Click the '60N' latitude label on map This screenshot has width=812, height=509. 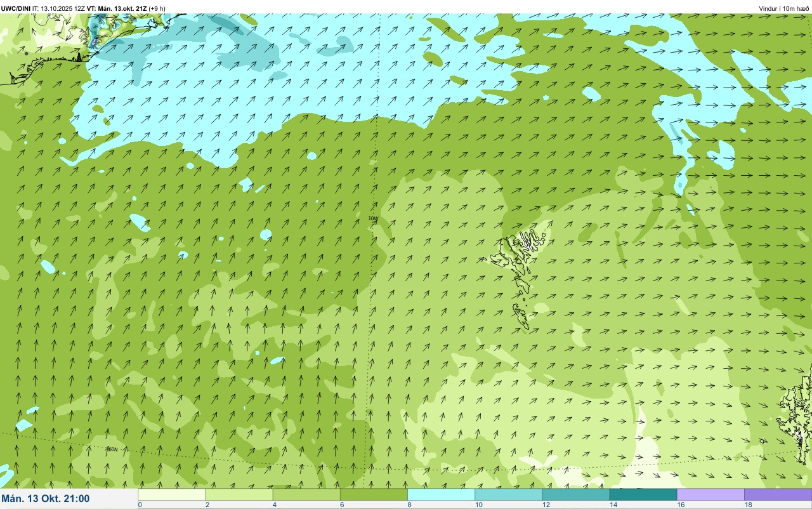(112, 449)
